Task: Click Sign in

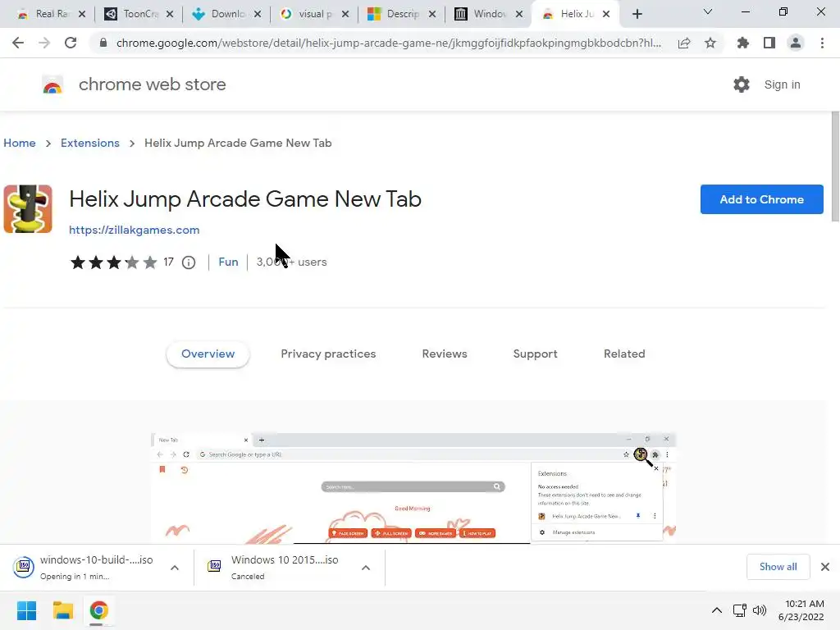Action: [782, 84]
